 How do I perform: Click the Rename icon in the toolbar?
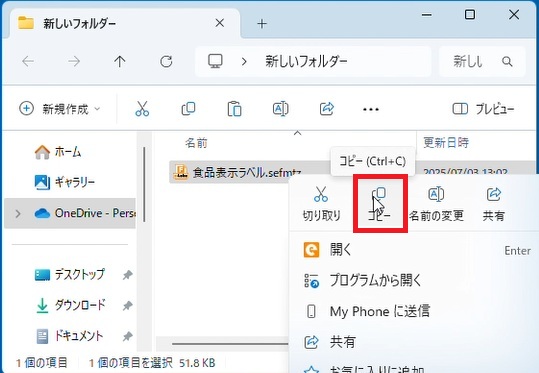[x=280, y=109]
